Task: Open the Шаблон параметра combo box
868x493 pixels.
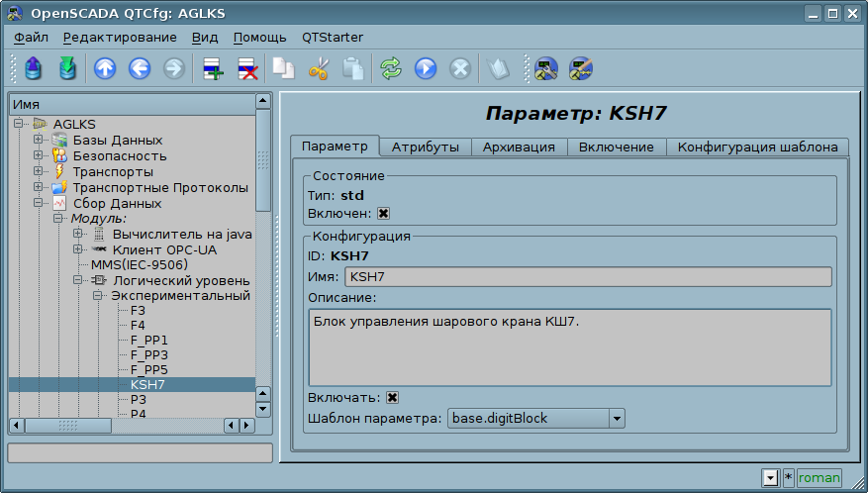Action: point(535,418)
